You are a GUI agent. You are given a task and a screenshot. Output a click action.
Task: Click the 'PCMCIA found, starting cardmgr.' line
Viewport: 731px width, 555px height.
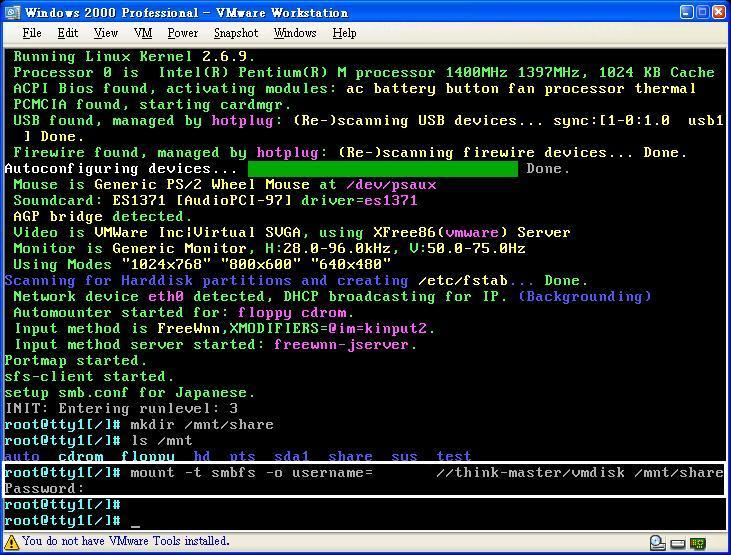(152, 104)
